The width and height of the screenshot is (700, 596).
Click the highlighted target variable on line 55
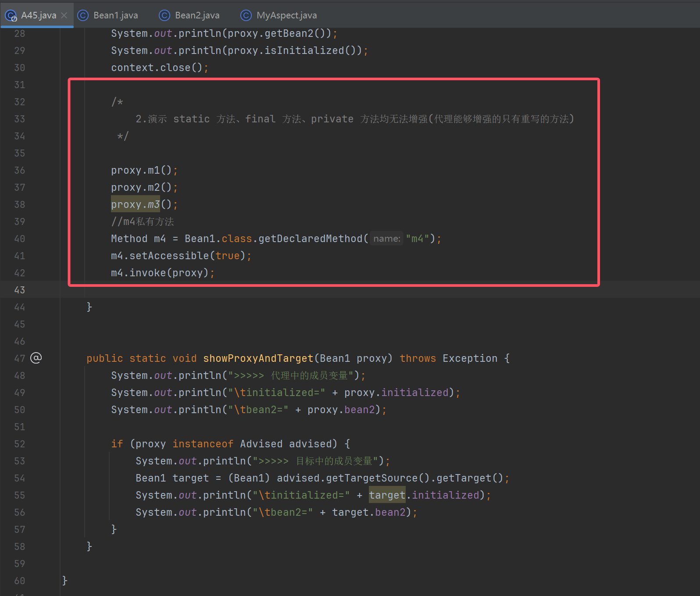coord(387,495)
